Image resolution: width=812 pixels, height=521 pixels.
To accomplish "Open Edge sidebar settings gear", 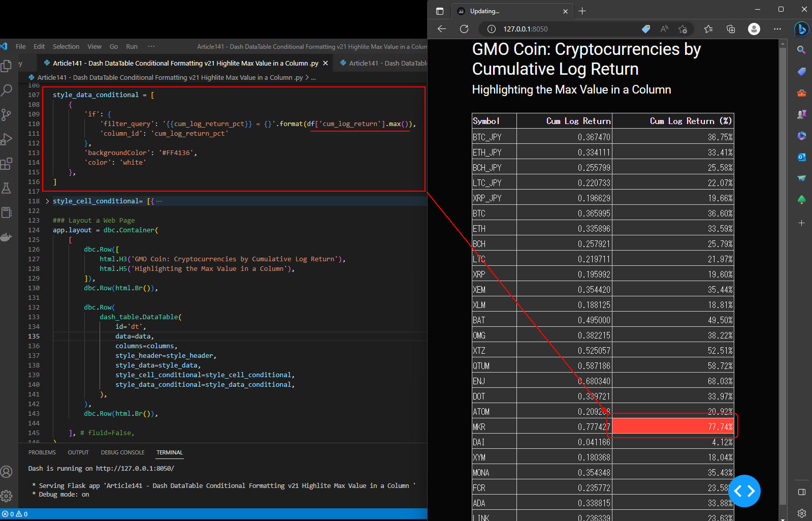I will tap(801, 513).
